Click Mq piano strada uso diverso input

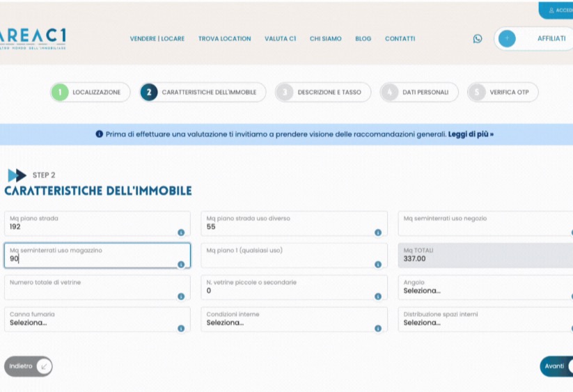coord(295,224)
